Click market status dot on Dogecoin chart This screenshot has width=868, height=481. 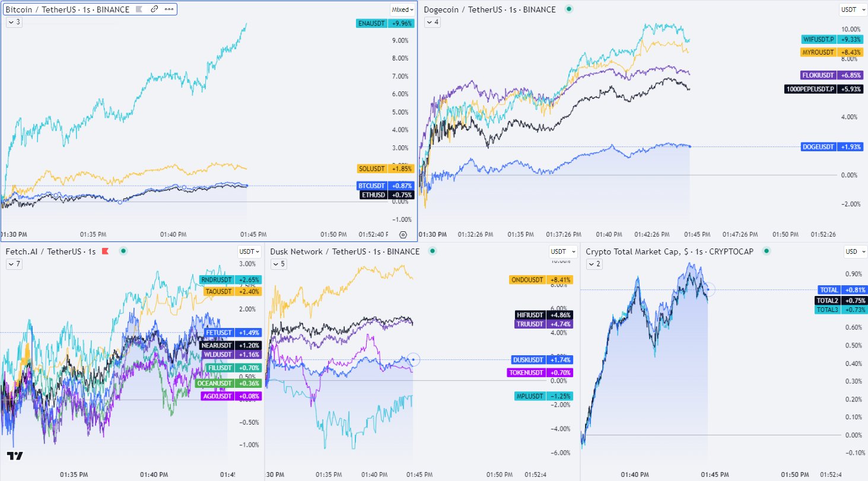pos(568,9)
